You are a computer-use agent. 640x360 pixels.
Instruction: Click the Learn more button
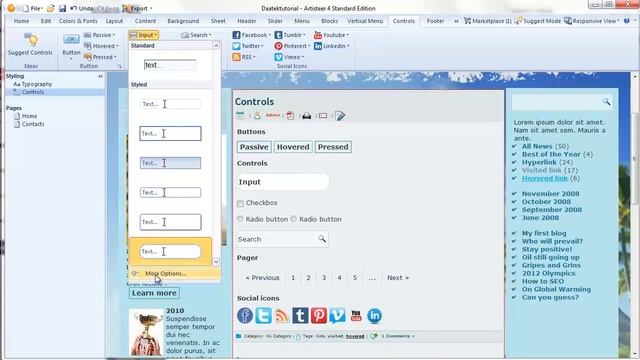[154, 293]
